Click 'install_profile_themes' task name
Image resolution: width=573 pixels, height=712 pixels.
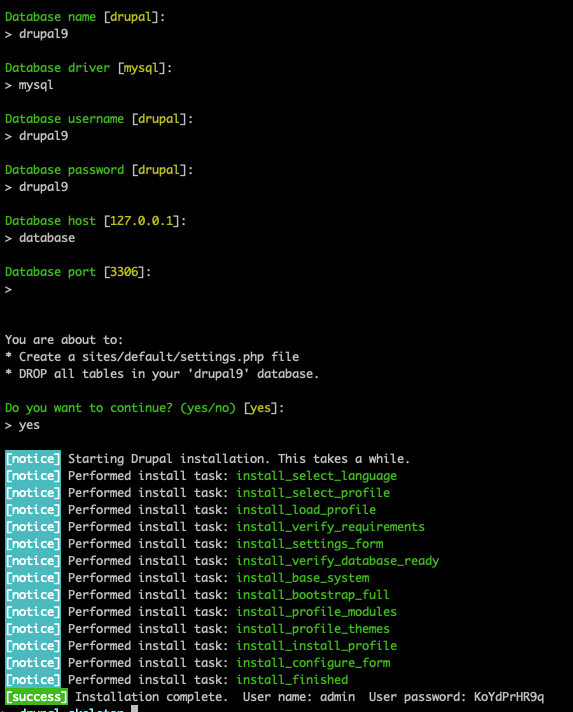point(313,629)
